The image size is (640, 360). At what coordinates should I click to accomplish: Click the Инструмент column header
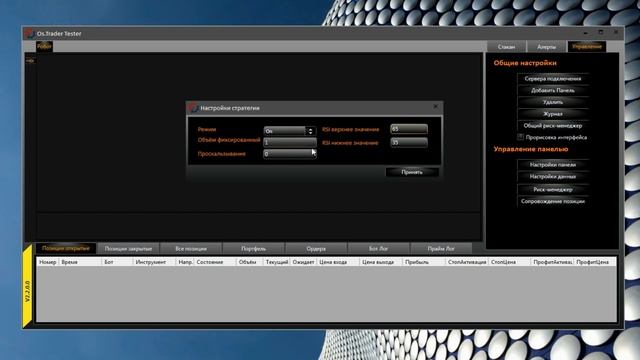[154, 262]
